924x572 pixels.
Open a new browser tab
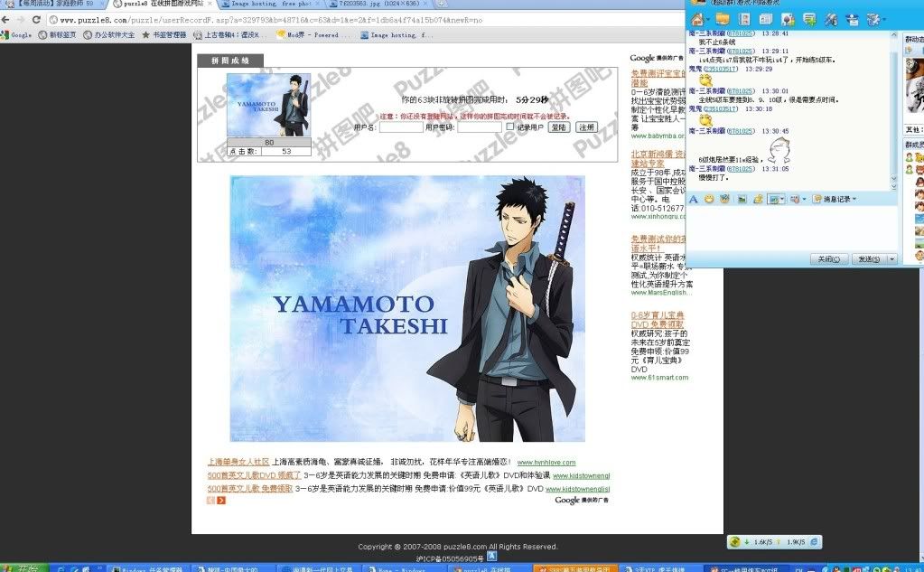pos(442,4)
